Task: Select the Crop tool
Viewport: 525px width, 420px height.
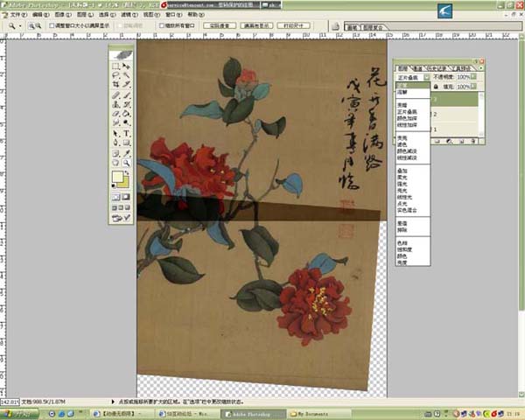Action: pyautogui.click(x=115, y=84)
